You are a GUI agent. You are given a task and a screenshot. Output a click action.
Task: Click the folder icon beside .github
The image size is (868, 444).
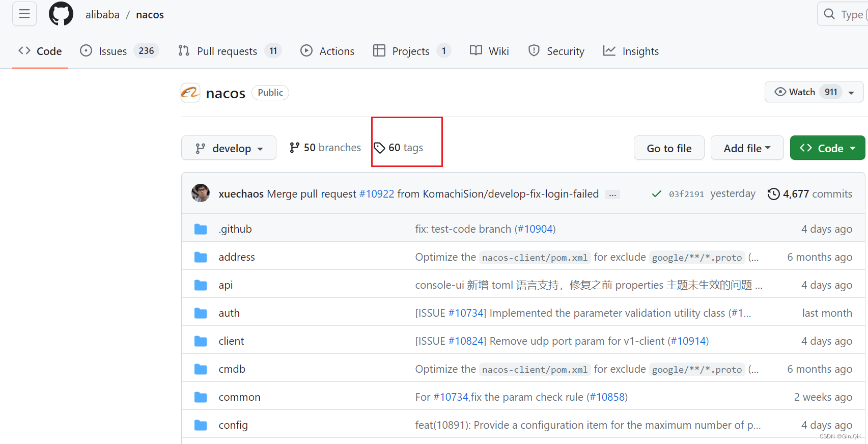tap(201, 229)
